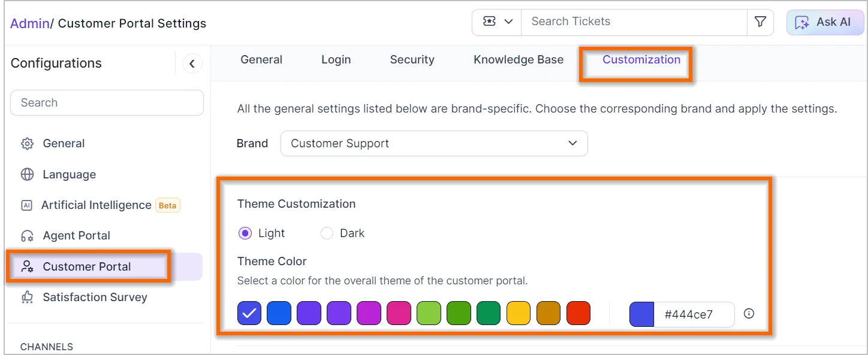The height and width of the screenshot is (355, 868).
Task: Click the General gear icon in sidebar
Action: coord(27,144)
